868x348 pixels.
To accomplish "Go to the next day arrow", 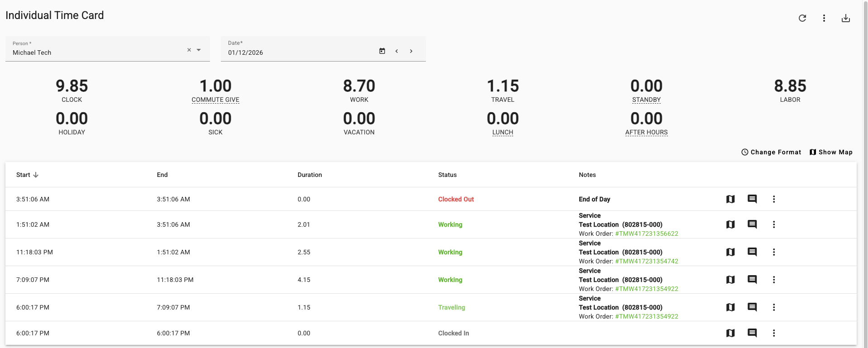I will [x=411, y=51].
